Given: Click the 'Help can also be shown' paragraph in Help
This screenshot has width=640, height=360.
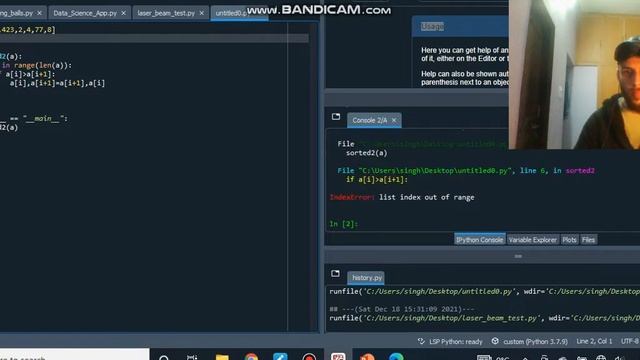Looking at the screenshot, I should pos(465,78).
